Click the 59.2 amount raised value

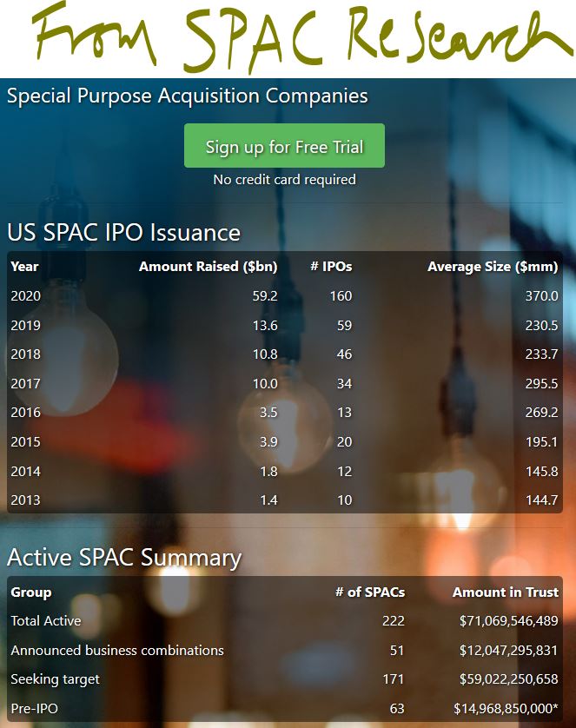click(x=265, y=295)
